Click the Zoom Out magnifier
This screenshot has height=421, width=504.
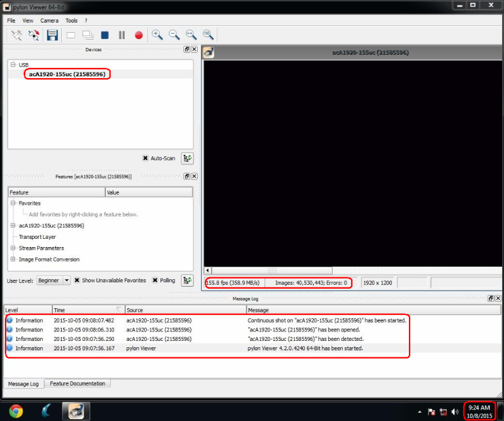point(174,35)
